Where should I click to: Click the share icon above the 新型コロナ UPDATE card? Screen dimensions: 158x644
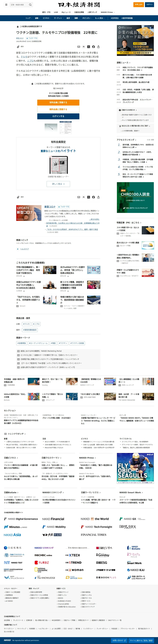coord(98,197)
